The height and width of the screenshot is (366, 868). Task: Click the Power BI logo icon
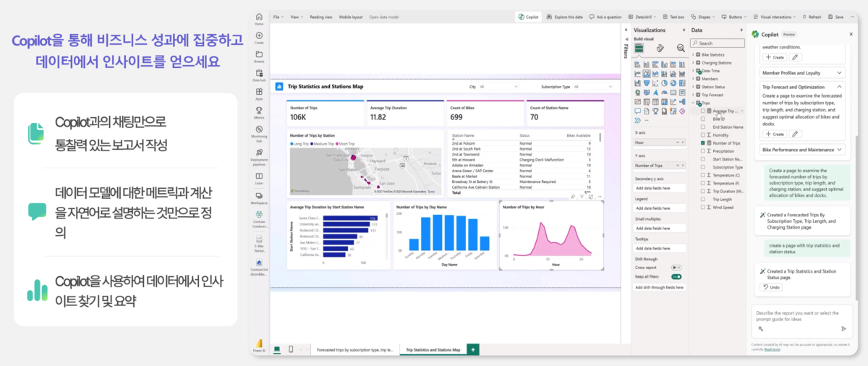click(258, 345)
